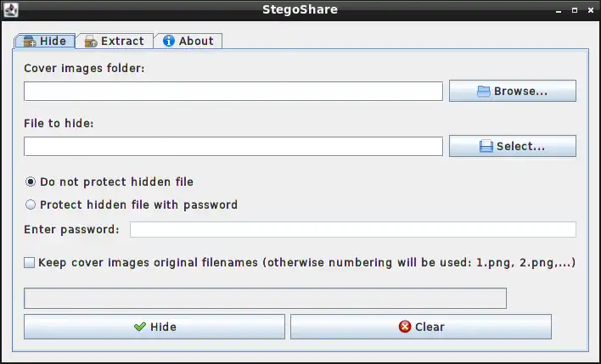Choose "Protect hidden file with password" radio
601x364 pixels.
tap(31, 204)
